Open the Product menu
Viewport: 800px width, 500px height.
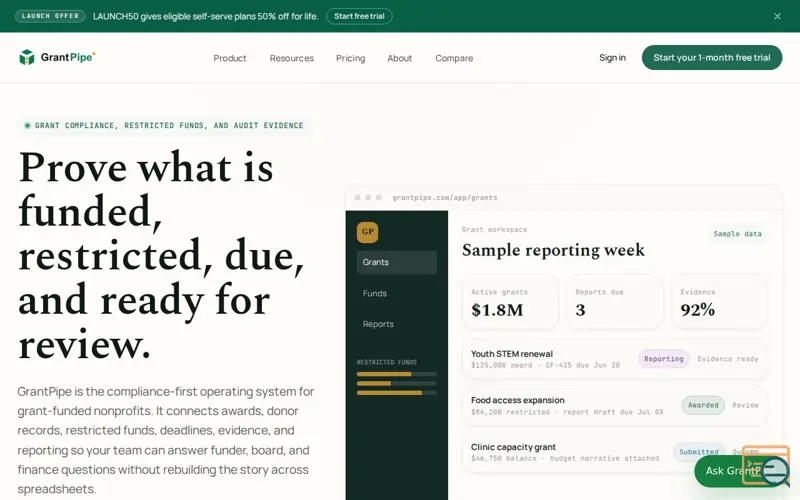tap(230, 58)
